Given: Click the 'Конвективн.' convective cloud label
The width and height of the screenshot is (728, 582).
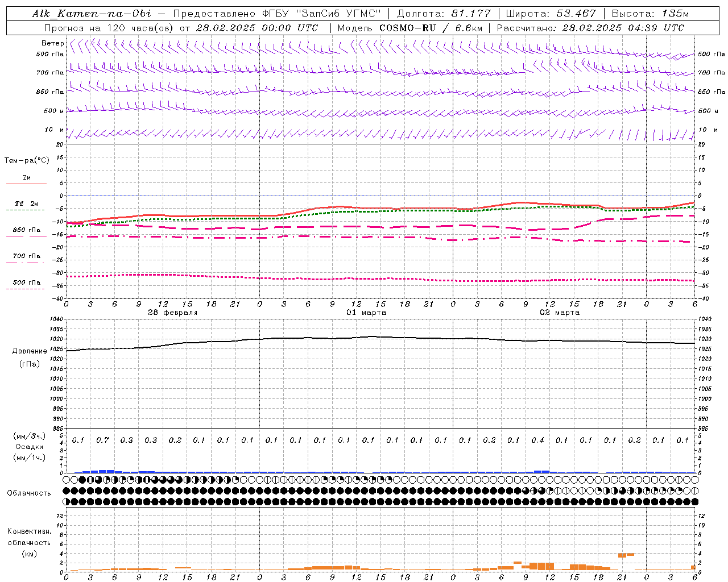Looking at the screenshot, I should 29,531.
